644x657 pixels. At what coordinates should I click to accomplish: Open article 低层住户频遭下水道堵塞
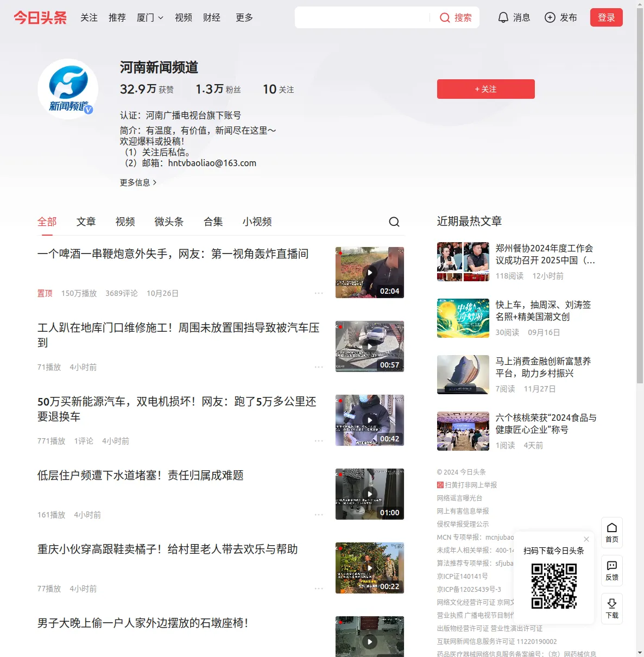tap(141, 475)
